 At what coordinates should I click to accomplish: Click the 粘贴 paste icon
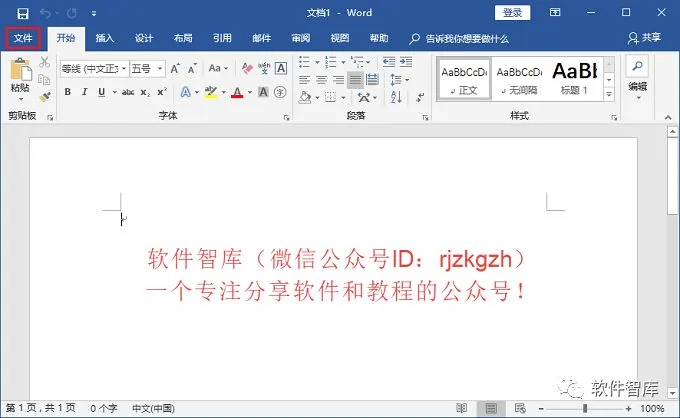20,70
